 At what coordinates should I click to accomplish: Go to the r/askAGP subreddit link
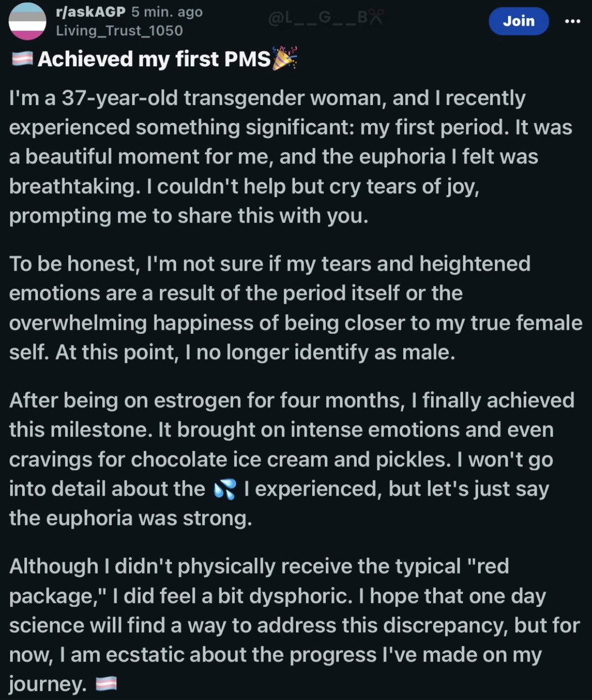point(91,12)
